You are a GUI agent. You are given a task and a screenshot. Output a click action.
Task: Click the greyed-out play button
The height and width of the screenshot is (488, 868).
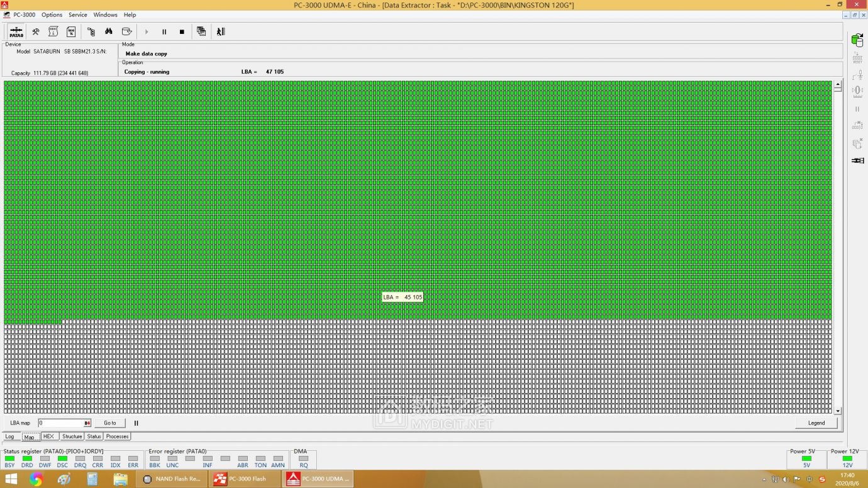tap(147, 31)
